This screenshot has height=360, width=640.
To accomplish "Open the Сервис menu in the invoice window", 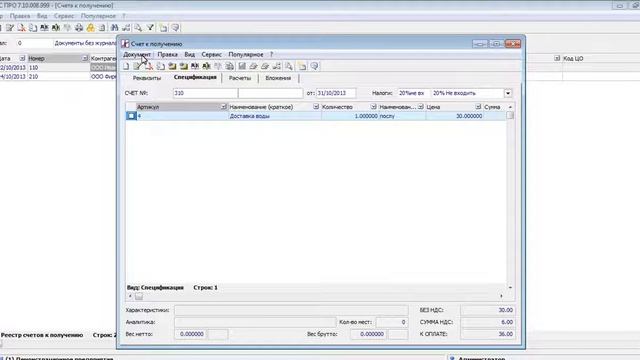I will pos(211,54).
